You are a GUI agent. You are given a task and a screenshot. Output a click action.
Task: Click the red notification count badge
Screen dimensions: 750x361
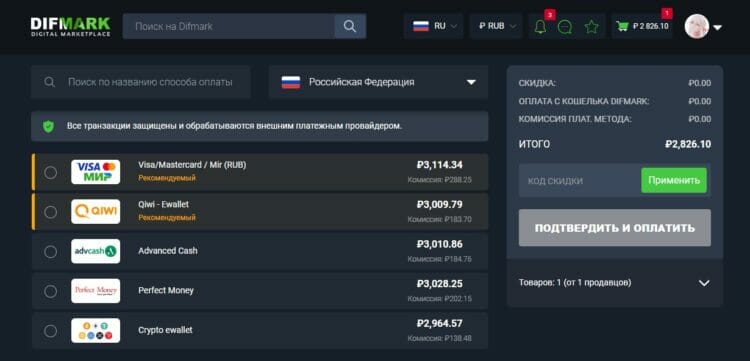550,14
